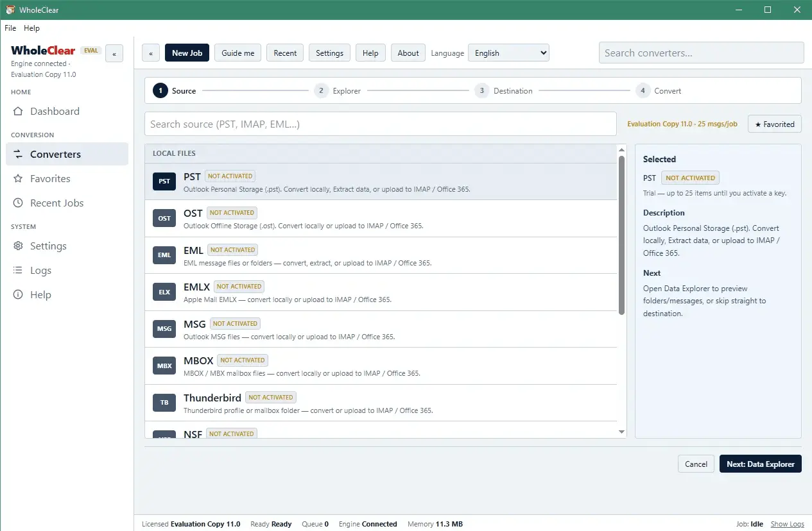Click the Logs list icon
The width and height of the screenshot is (812, 531).
[18, 271]
